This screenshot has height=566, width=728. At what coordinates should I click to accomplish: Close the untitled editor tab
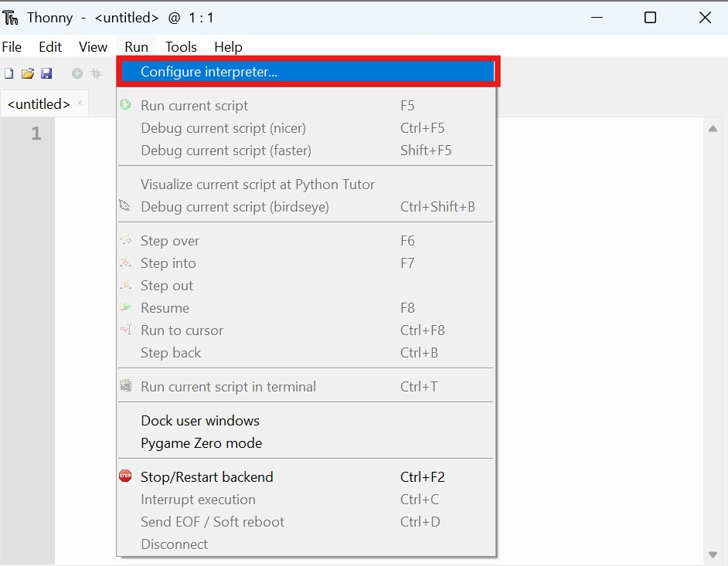tap(80, 103)
